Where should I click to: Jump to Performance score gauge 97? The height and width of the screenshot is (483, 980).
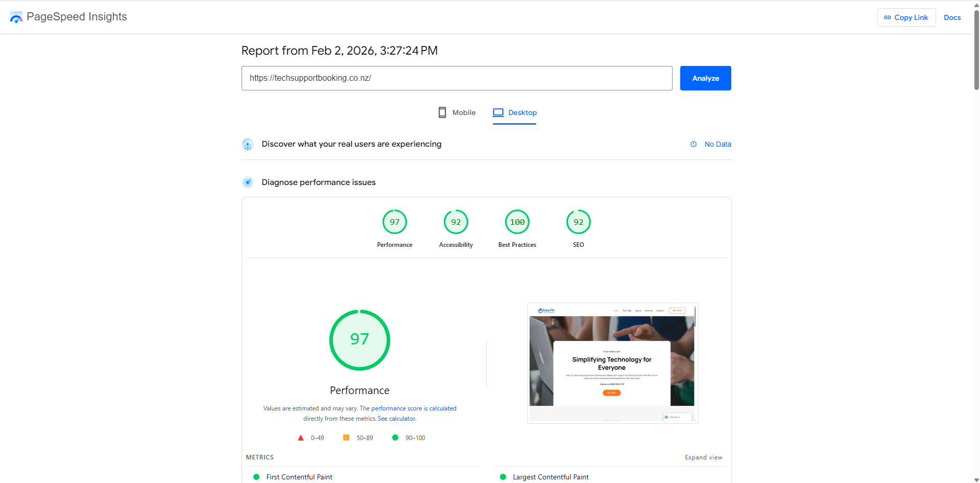coord(395,222)
